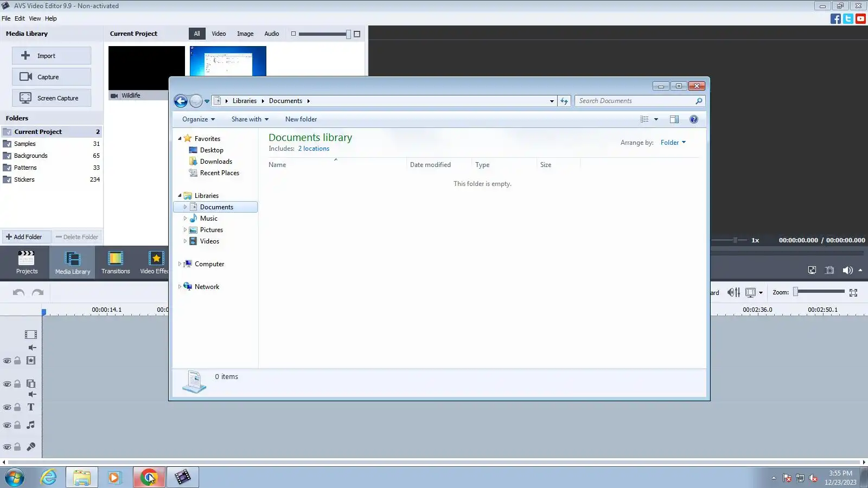Image resolution: width=868 pixels, height=488 pixels.
Task: Collapse the Favorites tree group
Action: [x=180, y=139]
